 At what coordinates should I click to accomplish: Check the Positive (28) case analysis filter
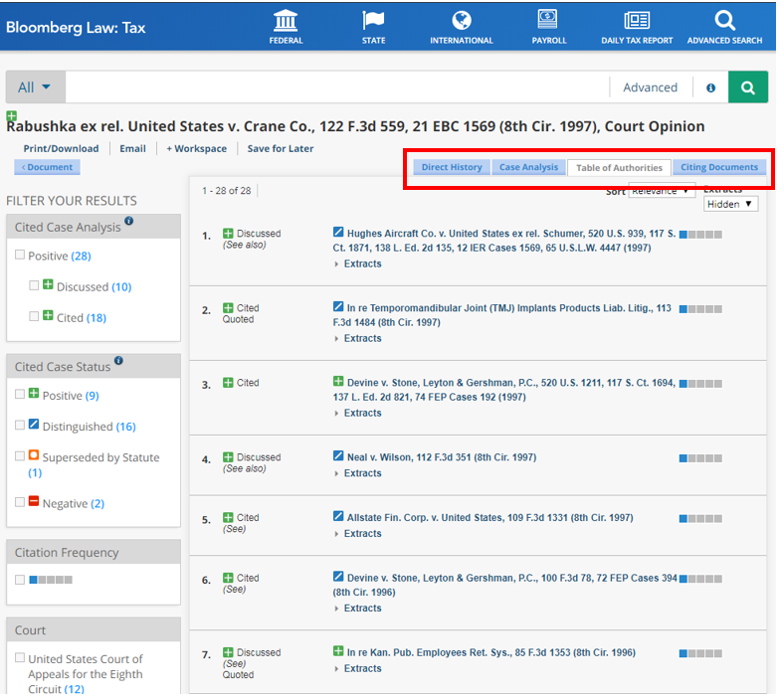pyautogui.click(x=21, y=256)
